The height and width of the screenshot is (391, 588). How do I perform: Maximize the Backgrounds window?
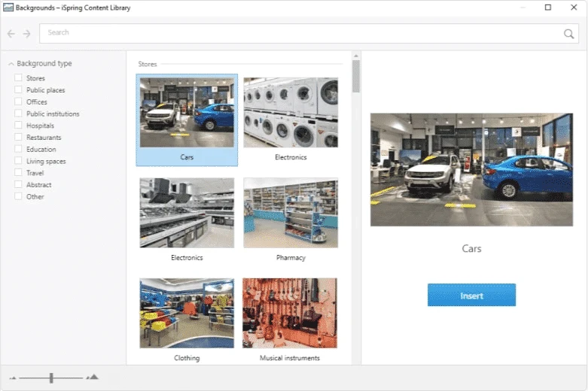click(x=548, y=8)
